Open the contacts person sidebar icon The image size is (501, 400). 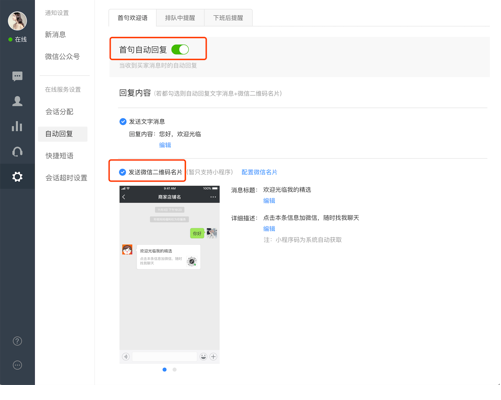click(17, 101)
